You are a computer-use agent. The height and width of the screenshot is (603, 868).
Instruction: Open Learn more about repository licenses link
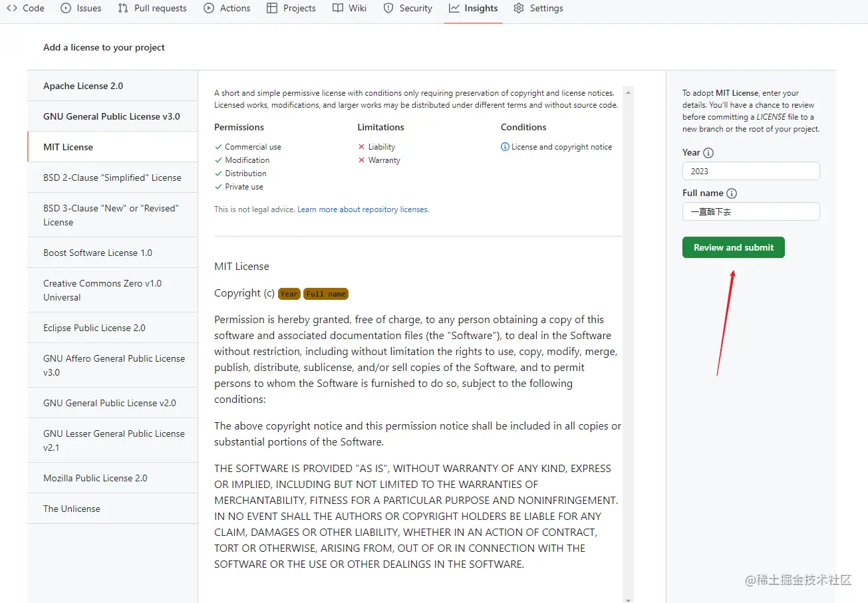point(363,209)
